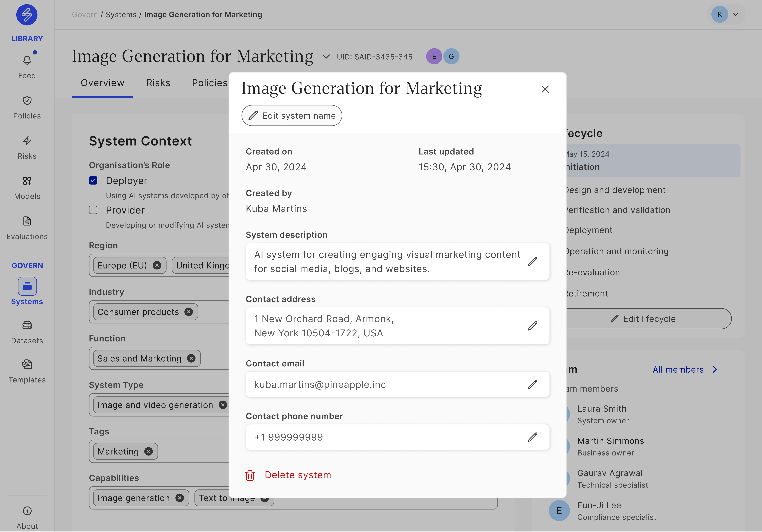The width and height of the screenshot is (762, 532).
Task: Click the purple E member avatar
Action: pos(434,56)
